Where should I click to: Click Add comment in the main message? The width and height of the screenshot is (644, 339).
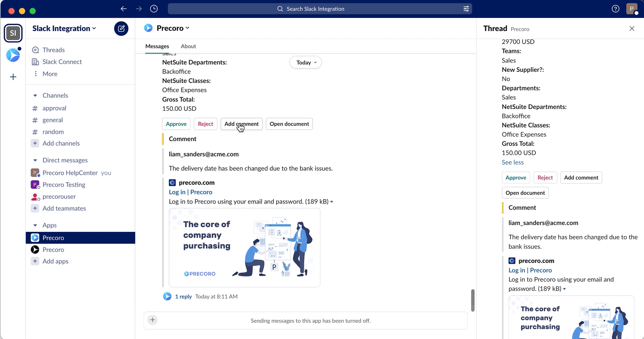(x=241, y=124)
